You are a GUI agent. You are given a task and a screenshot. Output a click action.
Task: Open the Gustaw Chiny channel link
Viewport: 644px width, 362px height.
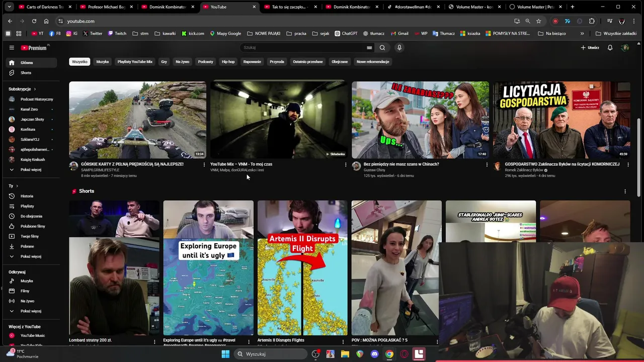374,170
